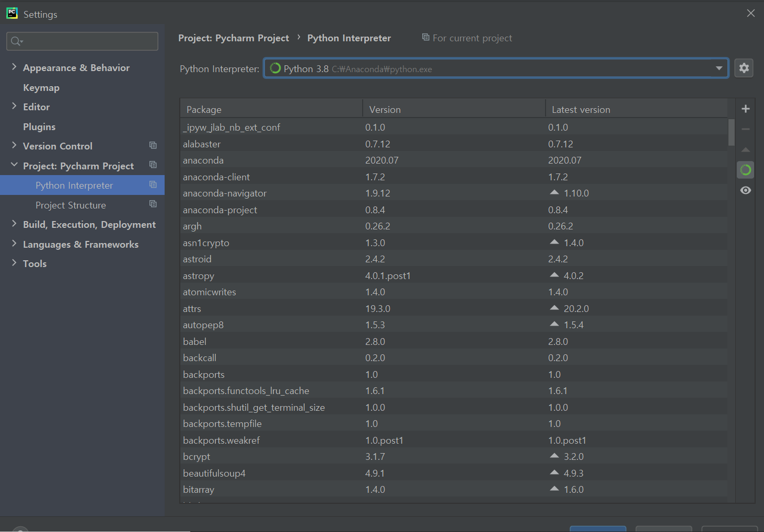Screen dimensions: 764x532
Task: Click project-level icon beside Python Interpreter item
Action: (x=153, y=184)
